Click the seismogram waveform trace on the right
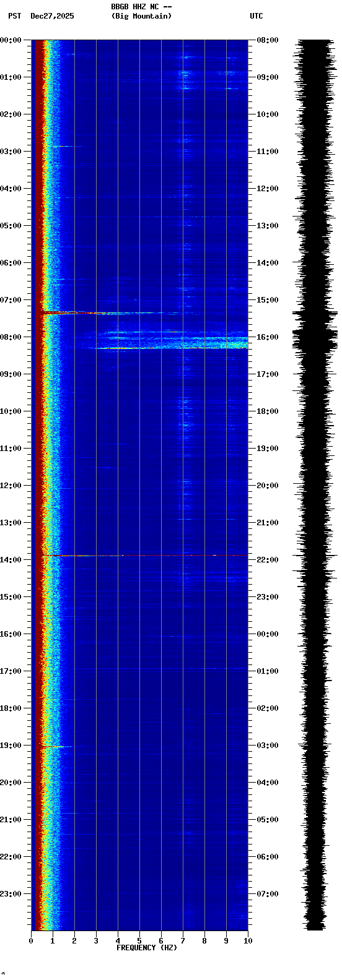Screen dimensions: 342x980 (315, 485)
